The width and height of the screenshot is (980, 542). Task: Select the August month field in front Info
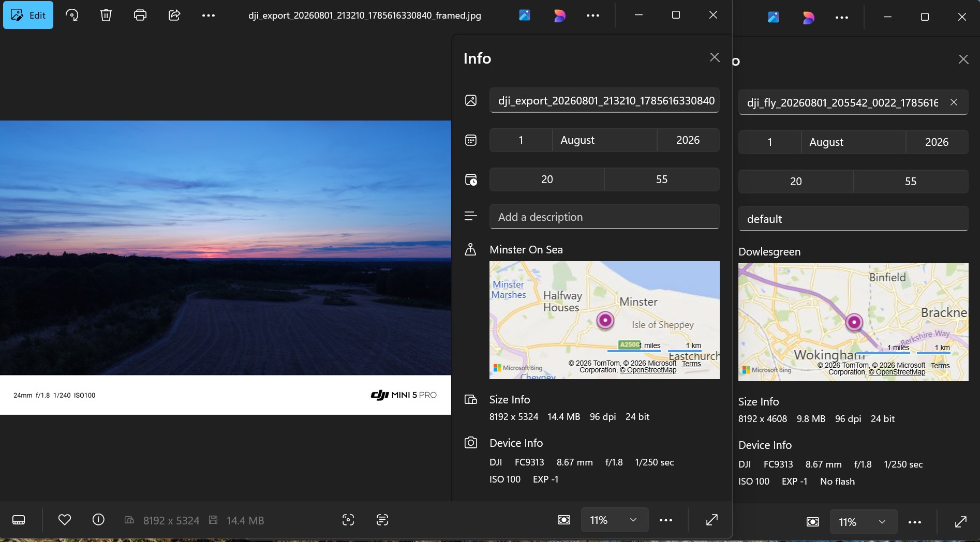605,140
